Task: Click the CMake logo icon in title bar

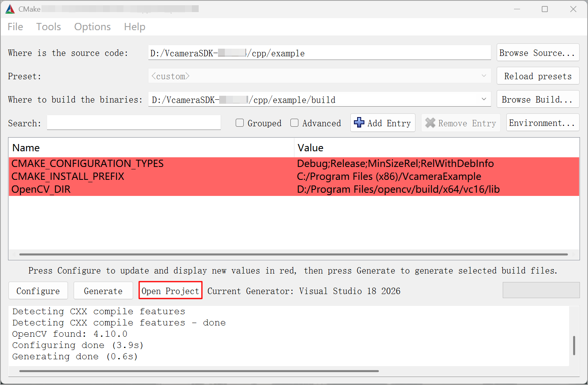Action: (10, 9)
